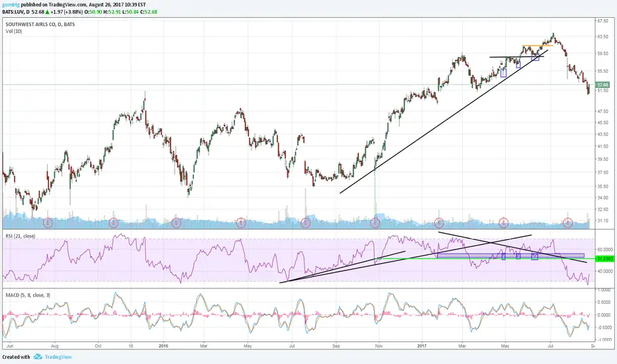Click the 60.0000 RSI axis label
The image size is (617, 364).
pos(606,250)
